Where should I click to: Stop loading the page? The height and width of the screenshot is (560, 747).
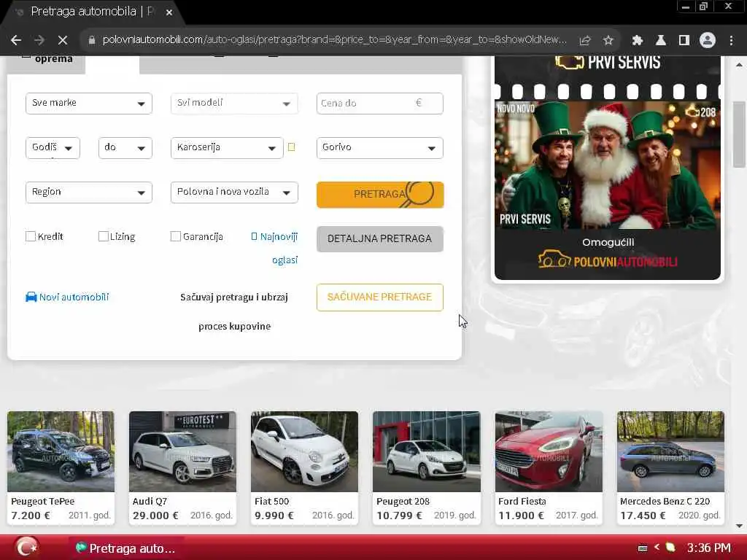point(63,41)
